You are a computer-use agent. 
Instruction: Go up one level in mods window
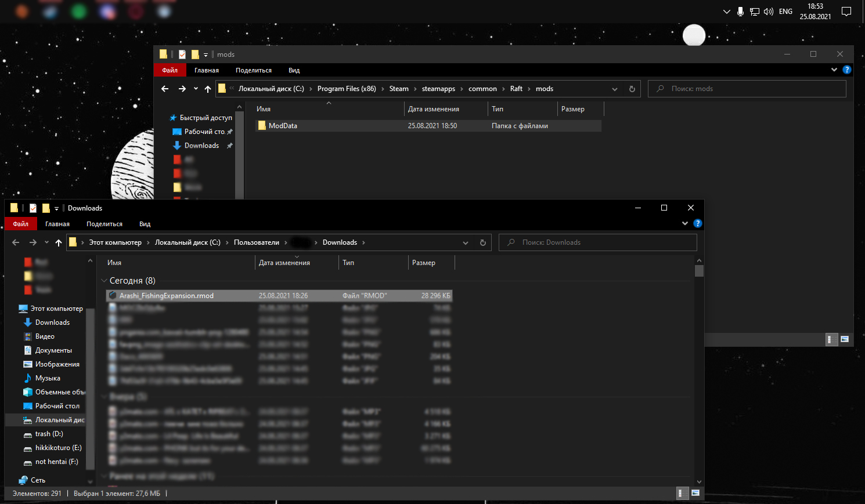click(x=208, y=89)
